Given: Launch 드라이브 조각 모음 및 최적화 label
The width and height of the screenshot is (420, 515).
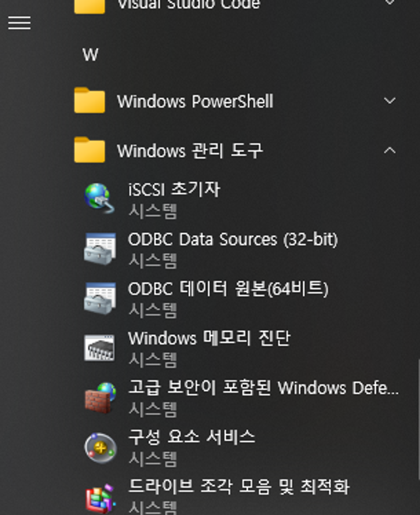Looking at the screenshot, I should tap(239, 486).
